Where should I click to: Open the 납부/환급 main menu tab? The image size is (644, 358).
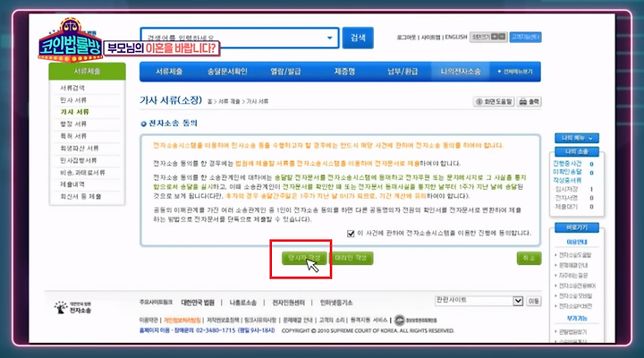point(402,72)
